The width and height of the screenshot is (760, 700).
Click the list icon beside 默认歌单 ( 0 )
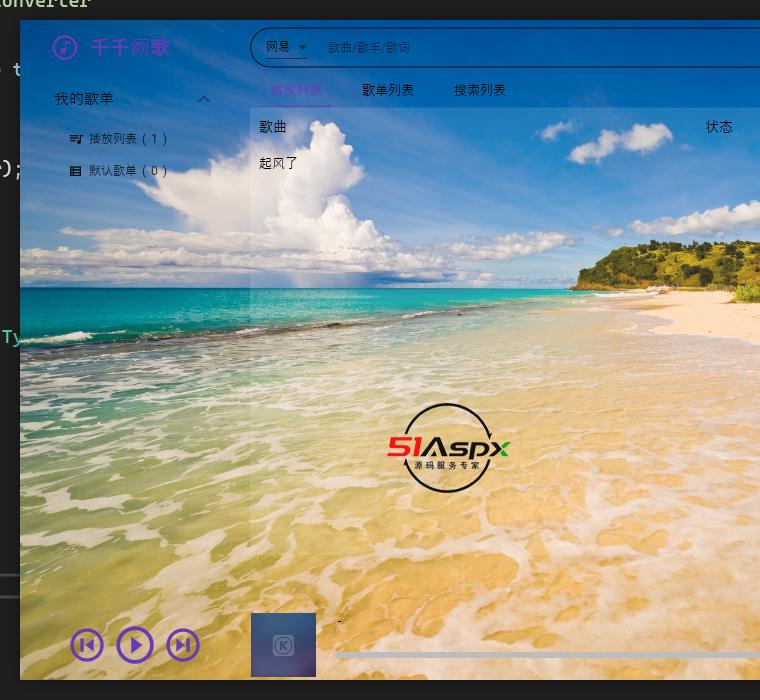point(76,171)
